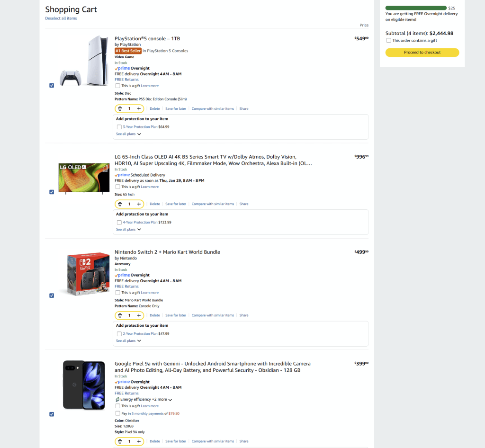Screen dimensions: 485x448
Task: Remove Nintendo Switch 2 using trash icon
Action: coord(120,315)
